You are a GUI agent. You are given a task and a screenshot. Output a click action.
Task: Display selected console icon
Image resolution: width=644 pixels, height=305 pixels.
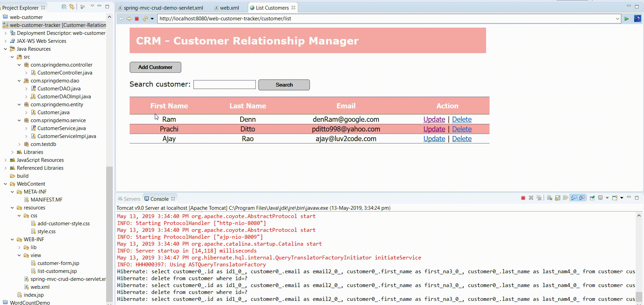click(x=601, y=198)
